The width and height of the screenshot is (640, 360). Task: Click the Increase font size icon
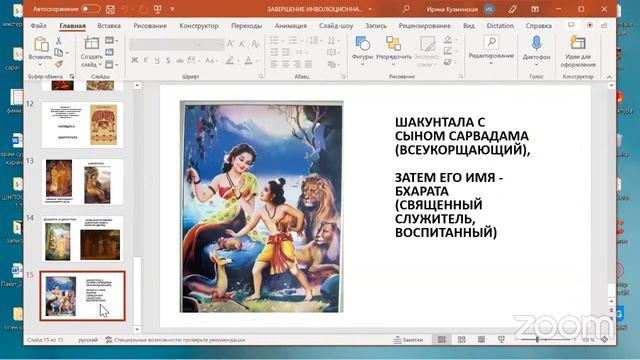(x=231, y=44)
